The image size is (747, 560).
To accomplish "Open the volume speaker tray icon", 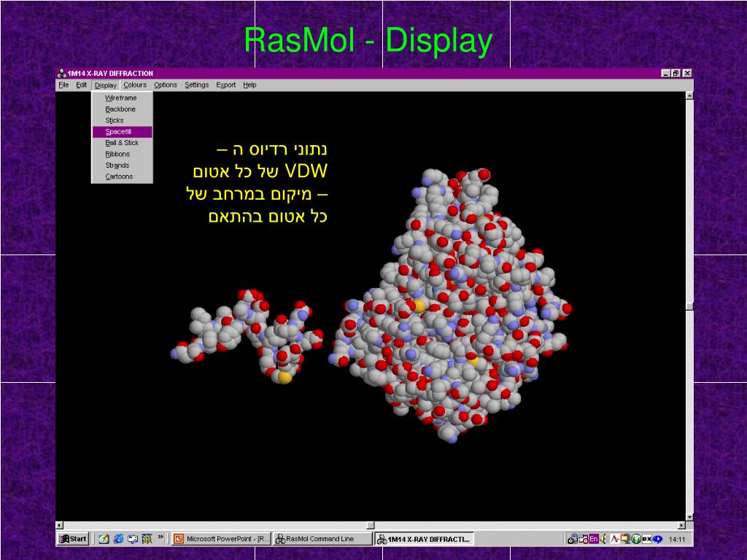I will (x=603, y=539).
